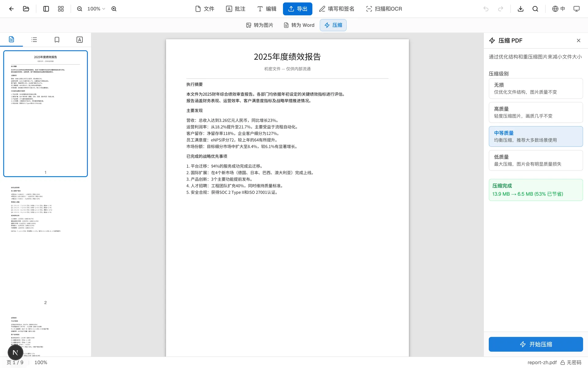
Task: Open the 文件 menu tab
Action: point(205,9)
